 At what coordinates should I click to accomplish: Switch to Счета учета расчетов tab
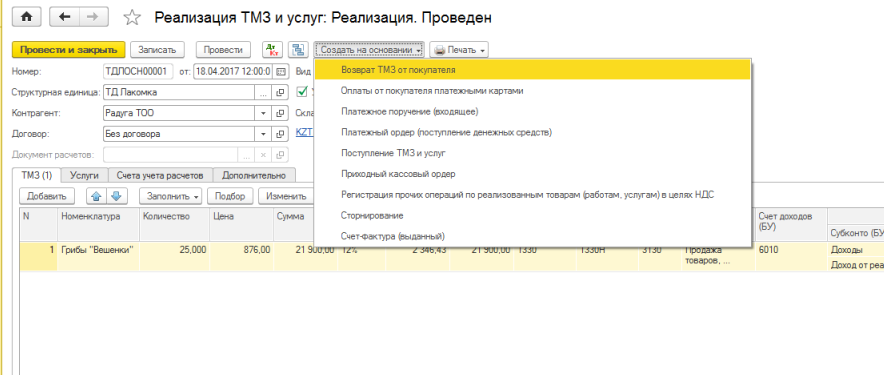click(x=161, y=175)
